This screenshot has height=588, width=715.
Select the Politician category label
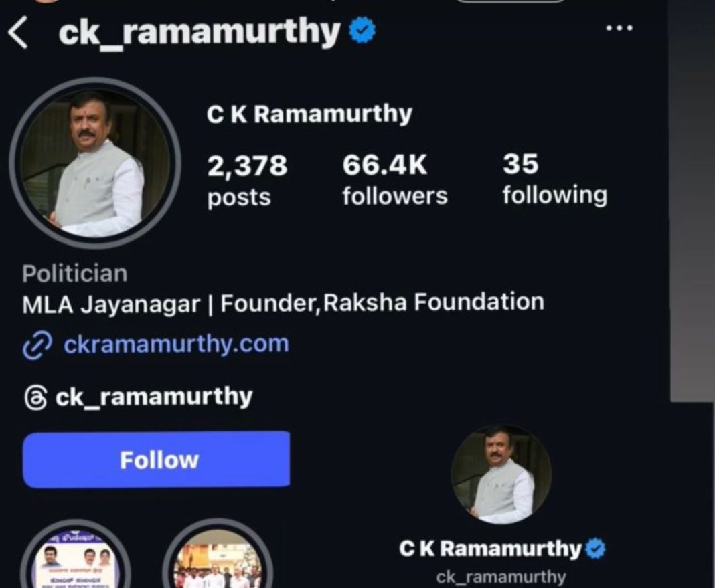pos(75,274)
